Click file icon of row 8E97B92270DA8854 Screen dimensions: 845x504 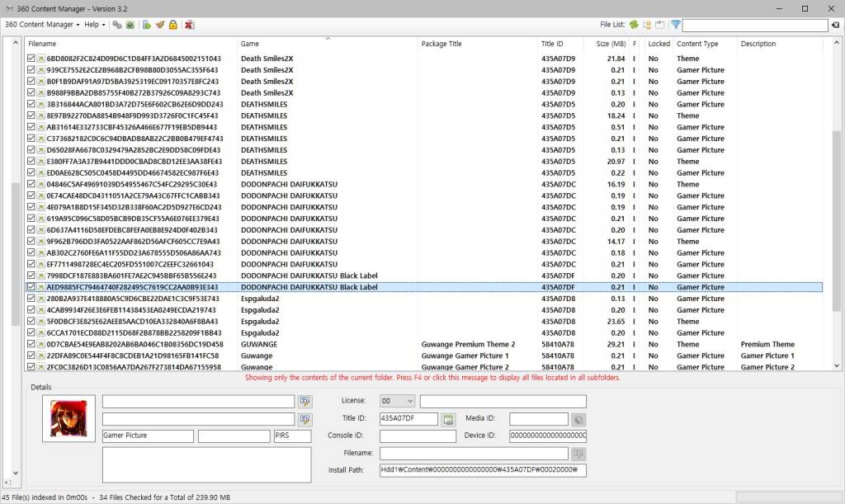coord(41,115)
